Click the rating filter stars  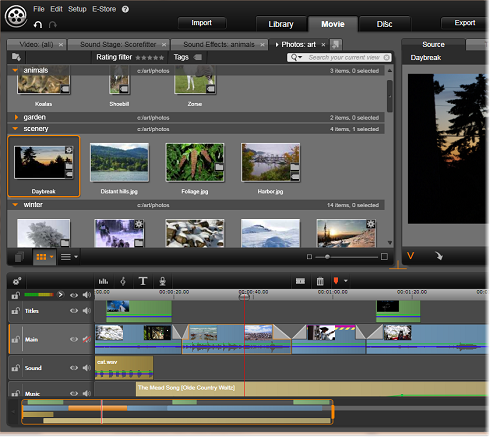(150, 58)
